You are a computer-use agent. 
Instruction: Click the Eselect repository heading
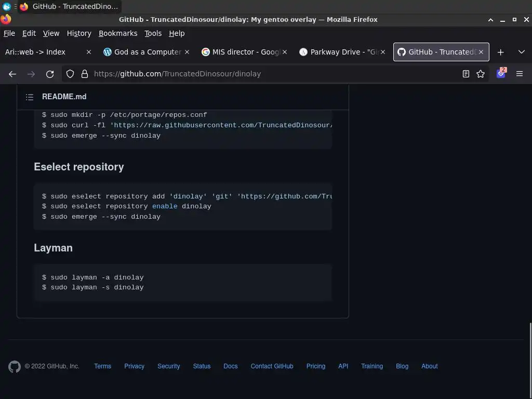(79, 167)
